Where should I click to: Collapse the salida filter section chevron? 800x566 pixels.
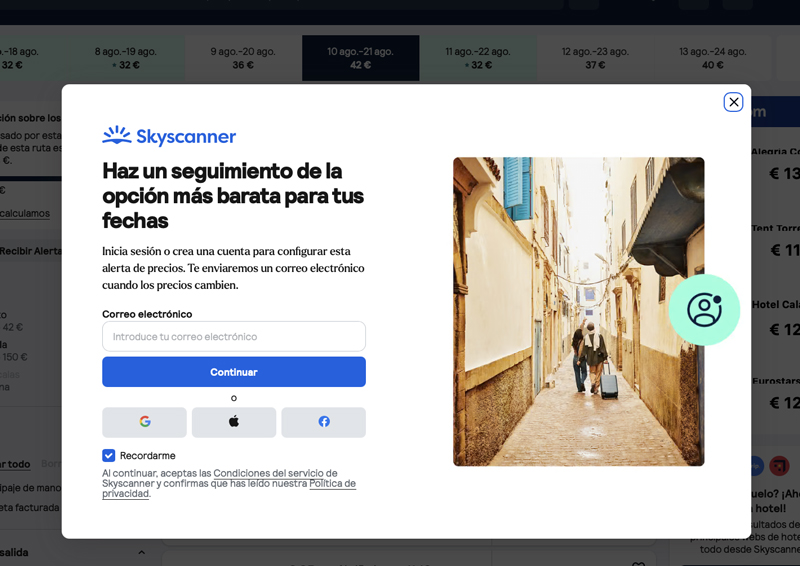point(142,552)
